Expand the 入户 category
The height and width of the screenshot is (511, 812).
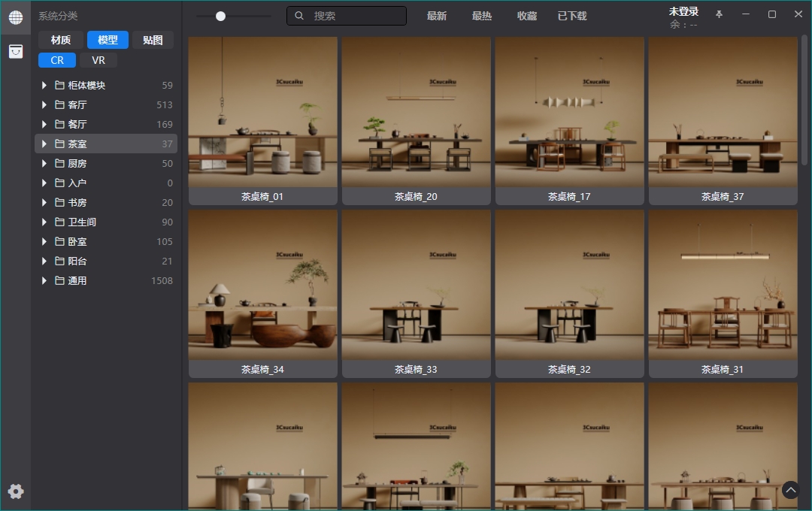coord(44,183)
